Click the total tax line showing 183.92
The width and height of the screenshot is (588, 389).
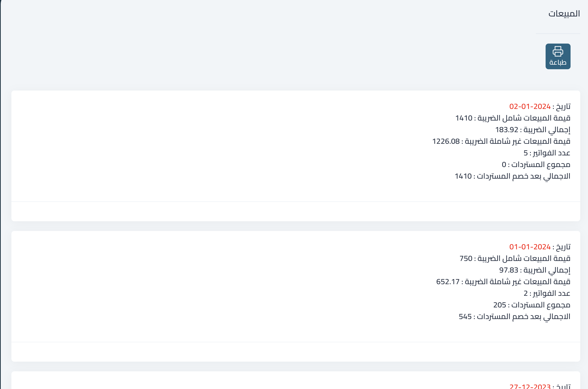(533, 130)
